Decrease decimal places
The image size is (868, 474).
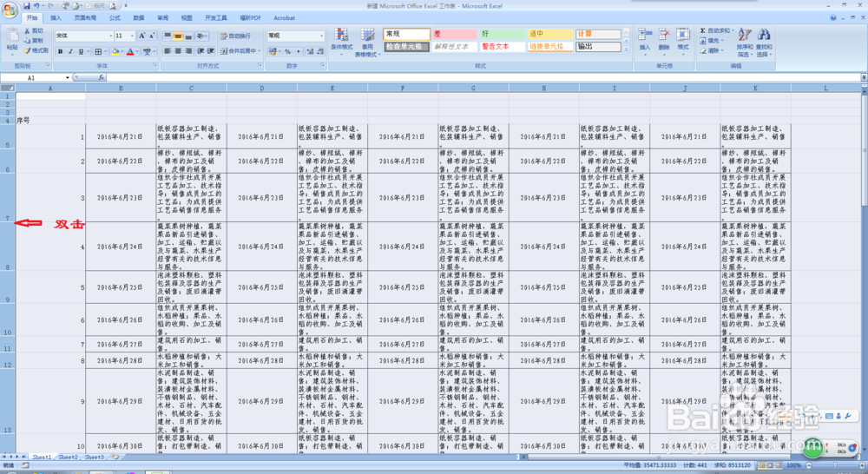pyautogui.click(x=320, y=51)
